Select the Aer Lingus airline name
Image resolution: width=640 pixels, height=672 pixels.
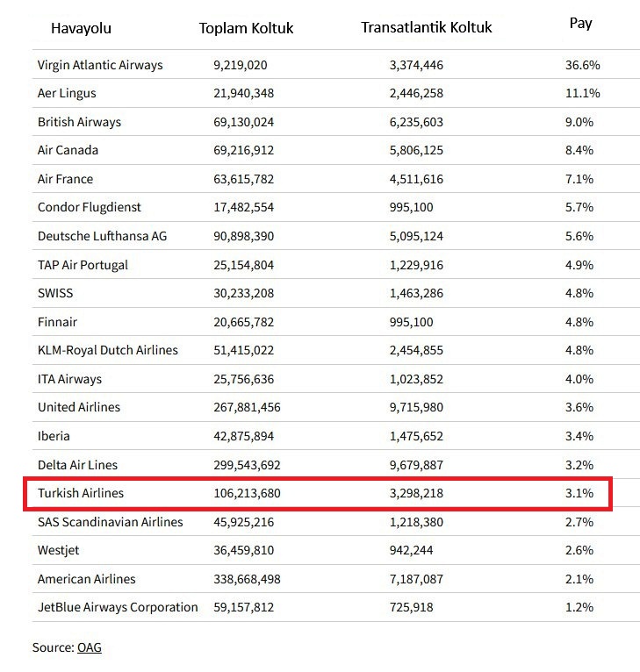(67, 93)
